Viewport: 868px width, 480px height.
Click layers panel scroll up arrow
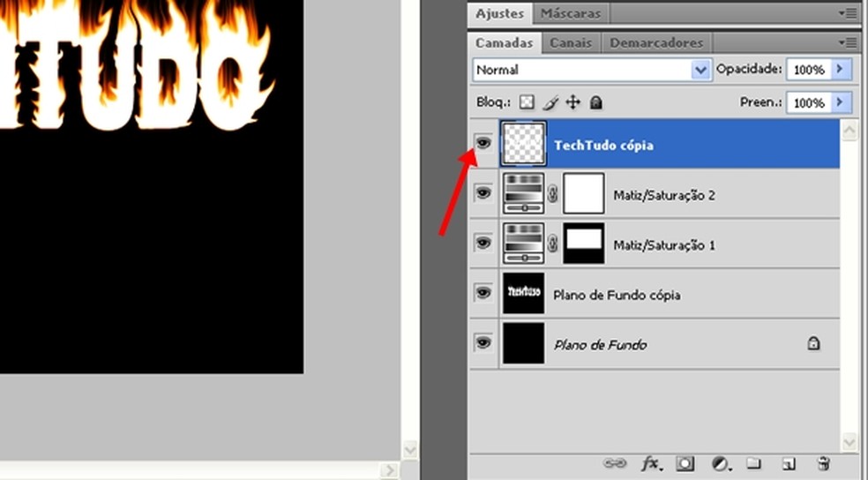(849, 131)
